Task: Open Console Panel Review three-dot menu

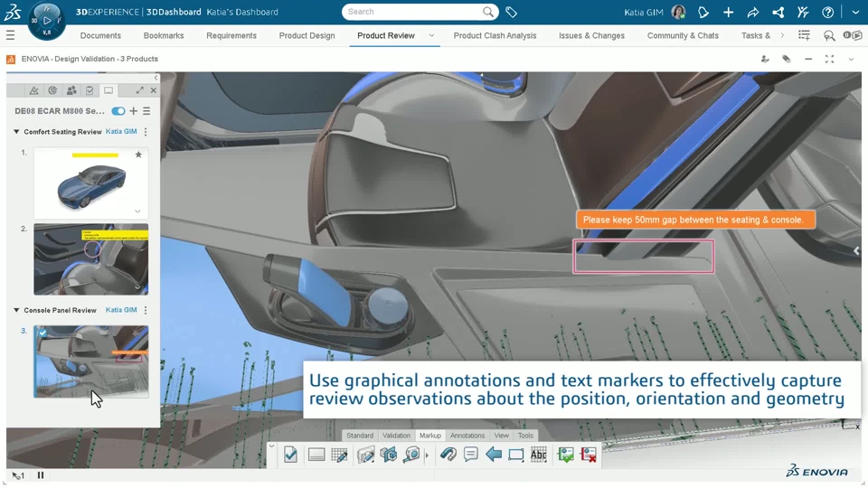Action: (x=146, y=310)
